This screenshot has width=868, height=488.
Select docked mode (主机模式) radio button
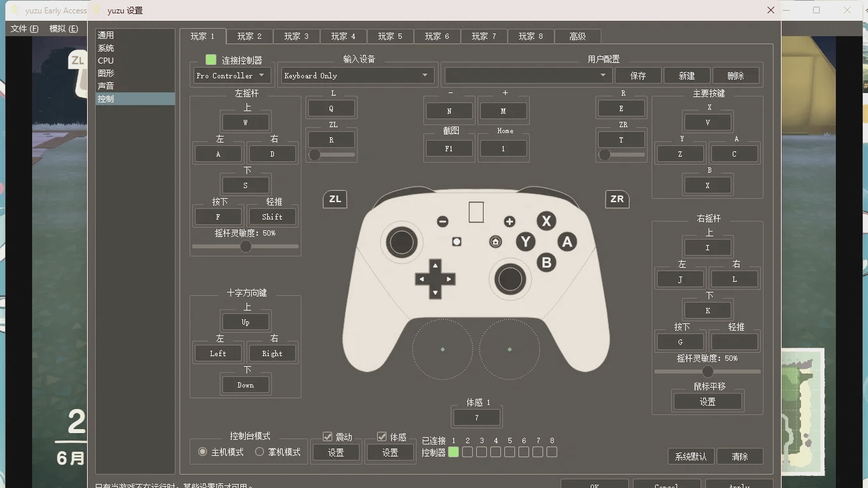[202, 452]
